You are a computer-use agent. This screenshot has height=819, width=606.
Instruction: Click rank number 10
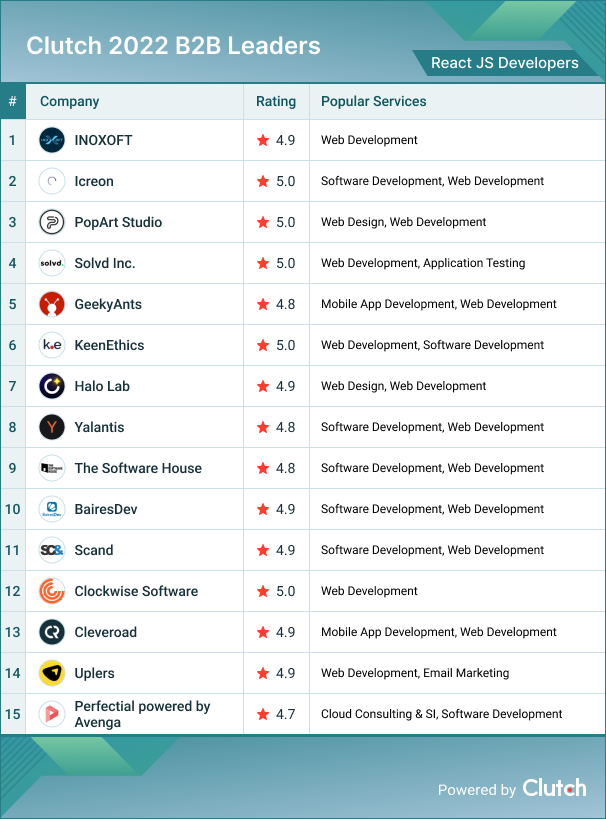13,509
